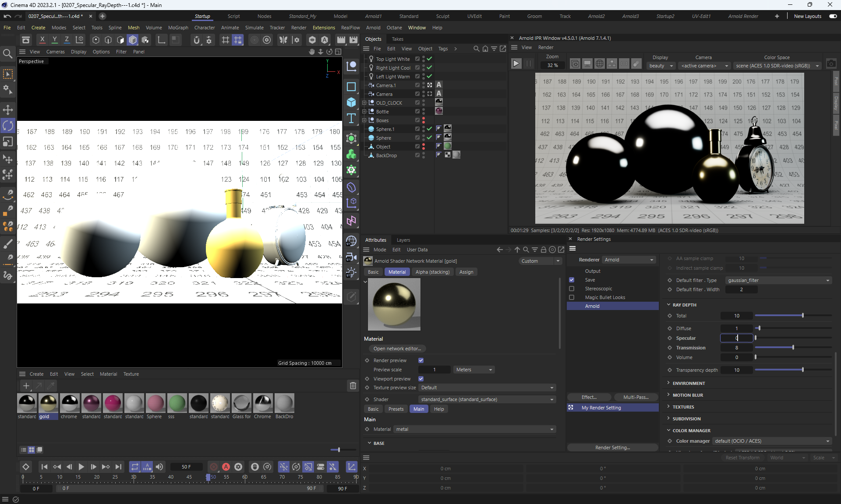
Task: Select the Rotate tool in left toolbar
Action: [8, 126]
